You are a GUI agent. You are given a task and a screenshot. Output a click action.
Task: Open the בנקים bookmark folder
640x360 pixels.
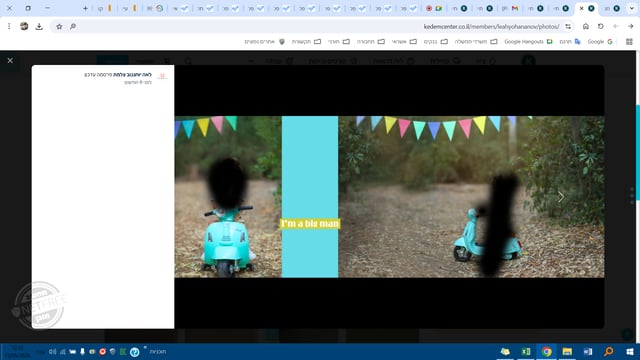coord(436,42)
